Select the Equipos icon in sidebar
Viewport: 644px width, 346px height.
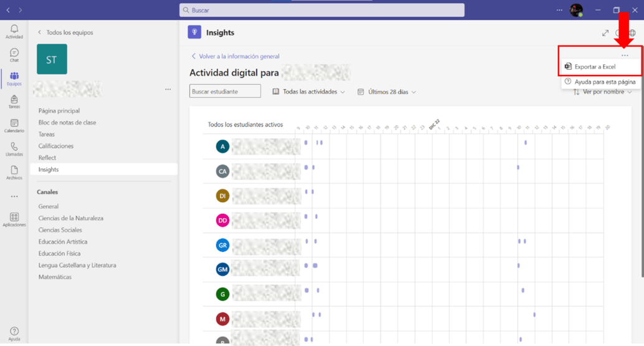pyautogui.click(x=14, y=78)
